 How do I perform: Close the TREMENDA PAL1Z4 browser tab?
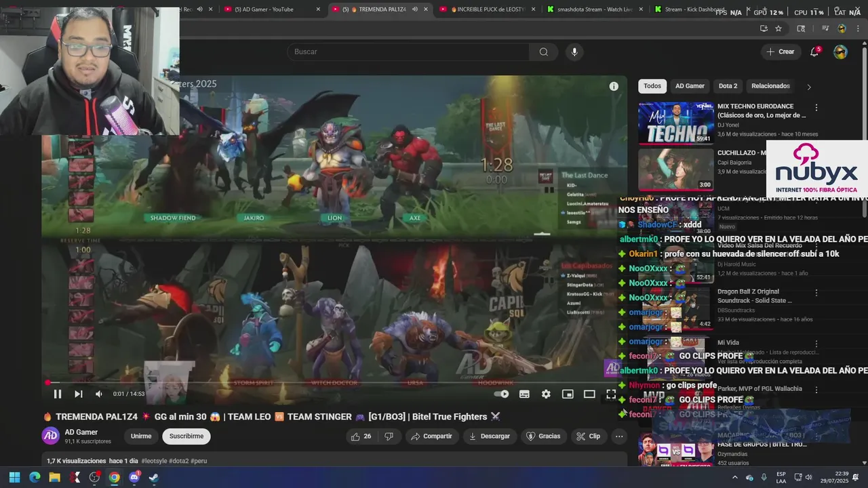coord(426,9)
